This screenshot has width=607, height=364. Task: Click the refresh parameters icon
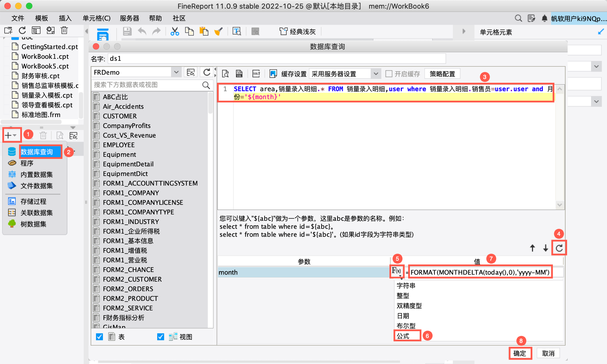pos(559,248)
